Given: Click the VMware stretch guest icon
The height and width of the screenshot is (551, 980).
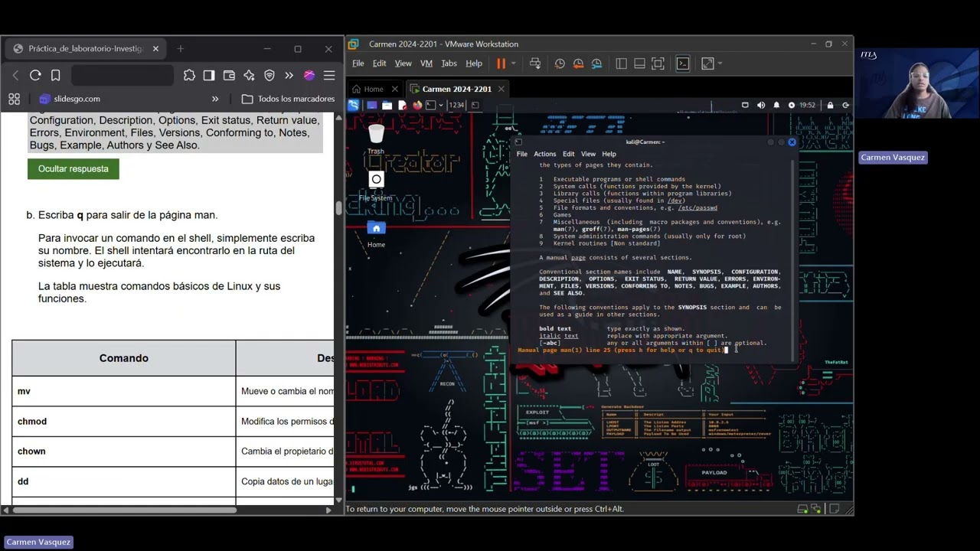Looking at the screenshot, I should (707, 64).
